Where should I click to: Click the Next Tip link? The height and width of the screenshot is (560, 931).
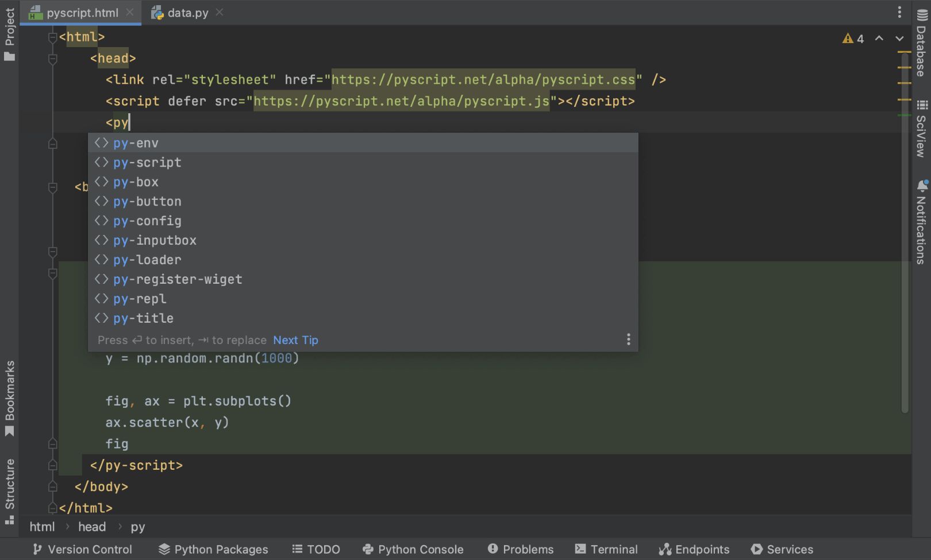[x=295, y=340]
